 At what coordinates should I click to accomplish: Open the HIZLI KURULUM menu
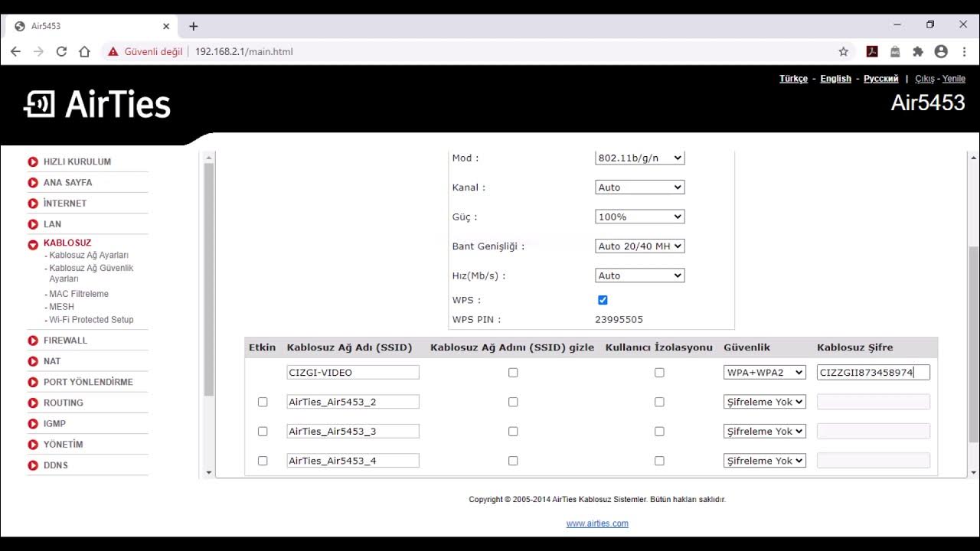coord(77,161)
